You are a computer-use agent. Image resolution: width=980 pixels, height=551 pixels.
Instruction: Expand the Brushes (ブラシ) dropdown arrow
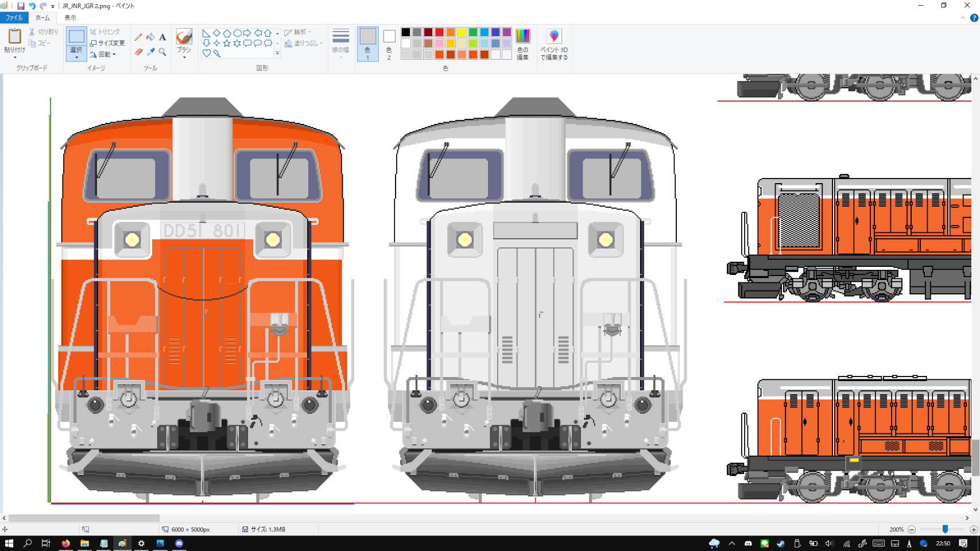(184, 57)
